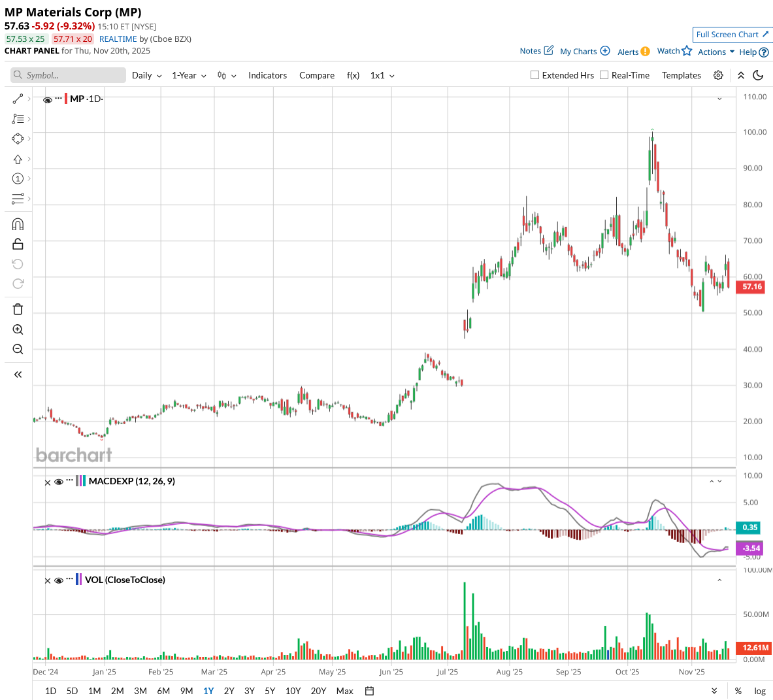Open the horizontal lines tool group

18,199
